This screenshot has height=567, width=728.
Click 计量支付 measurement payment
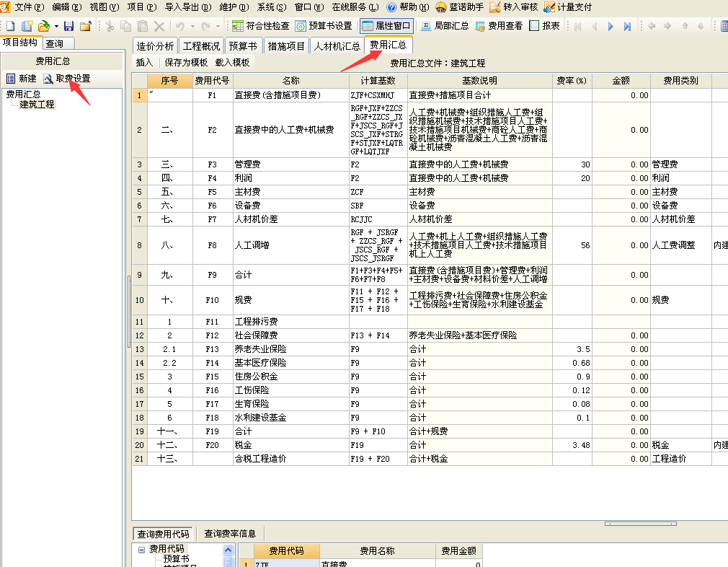click(568, 7)
